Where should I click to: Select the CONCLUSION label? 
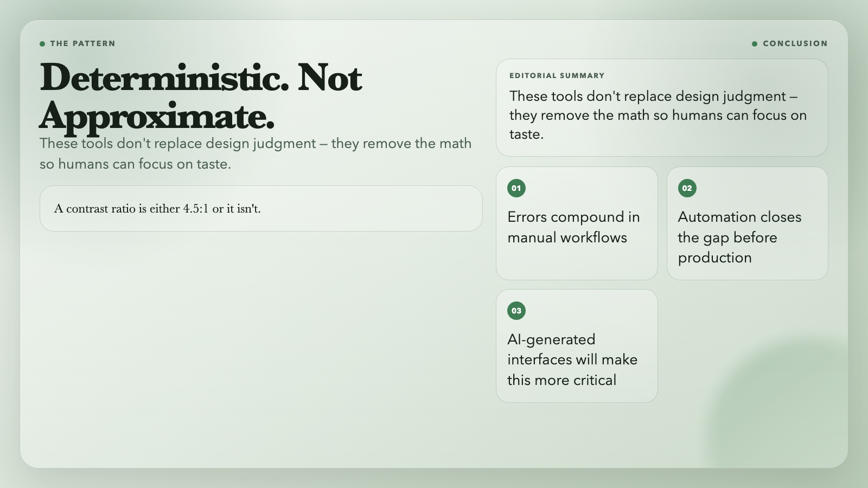click(795, 43)
